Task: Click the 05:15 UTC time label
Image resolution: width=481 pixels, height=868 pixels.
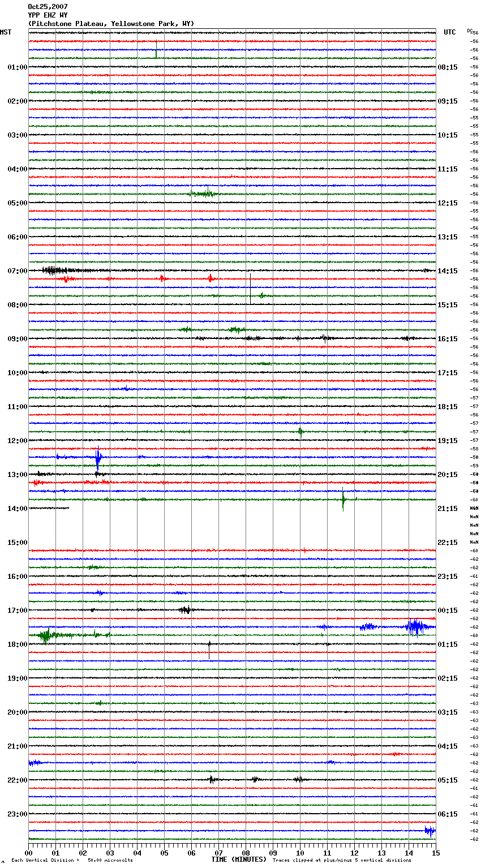Action: click(x=448, y=780)
